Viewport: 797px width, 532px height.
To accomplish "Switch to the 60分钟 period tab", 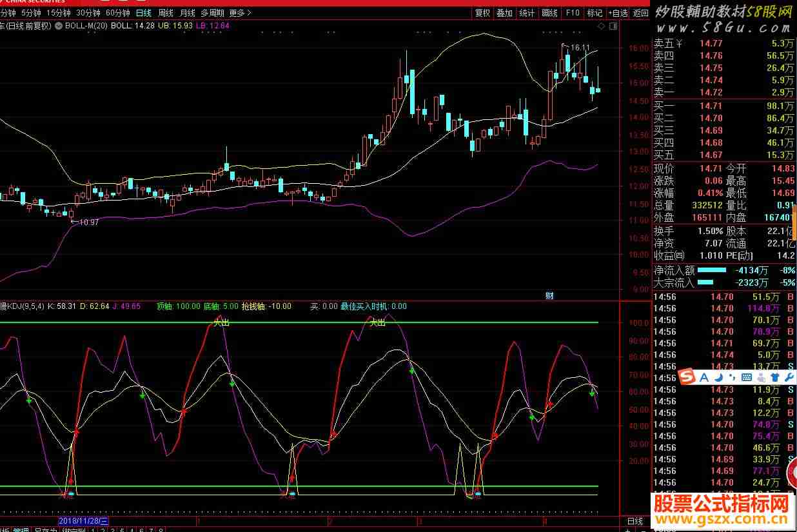I will click(118, 12).
